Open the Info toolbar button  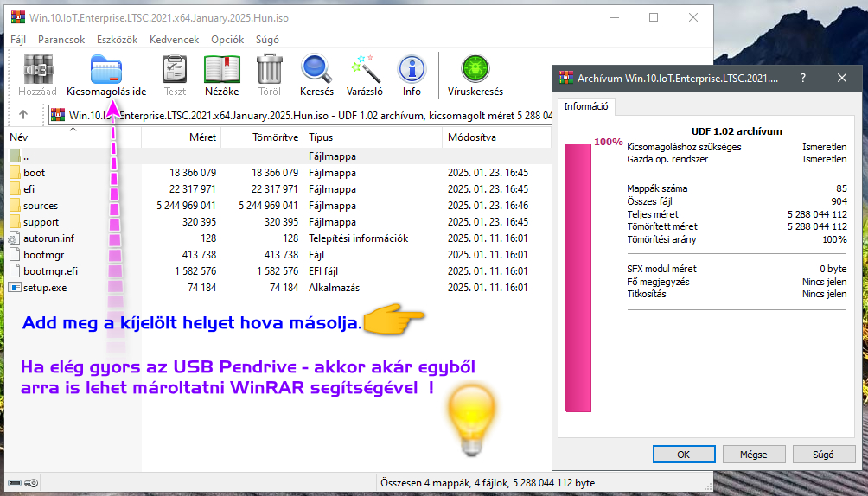point(412,71)
